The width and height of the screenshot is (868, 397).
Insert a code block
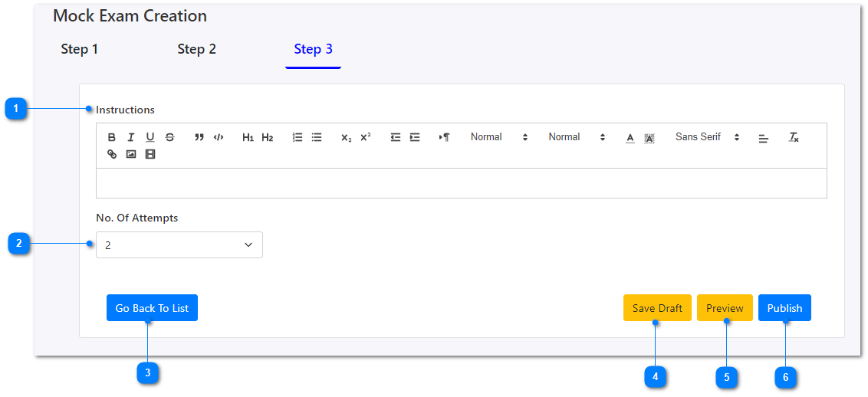(x=219, y=137)
